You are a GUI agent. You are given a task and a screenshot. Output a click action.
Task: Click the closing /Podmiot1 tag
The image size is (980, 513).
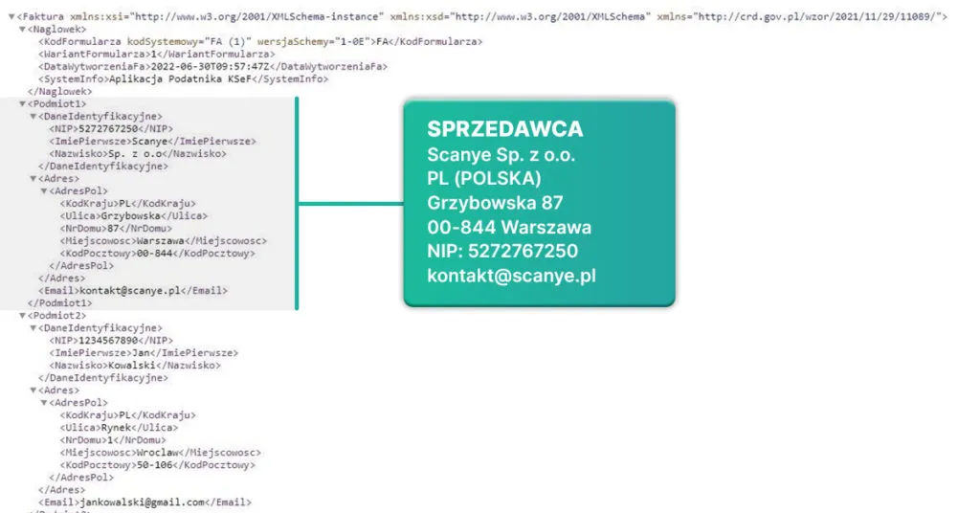coord(60,303)
